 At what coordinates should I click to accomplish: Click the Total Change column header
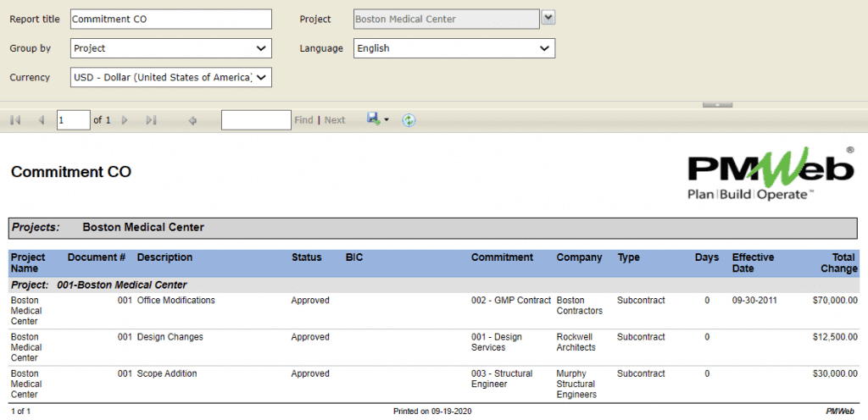point(838,263)
